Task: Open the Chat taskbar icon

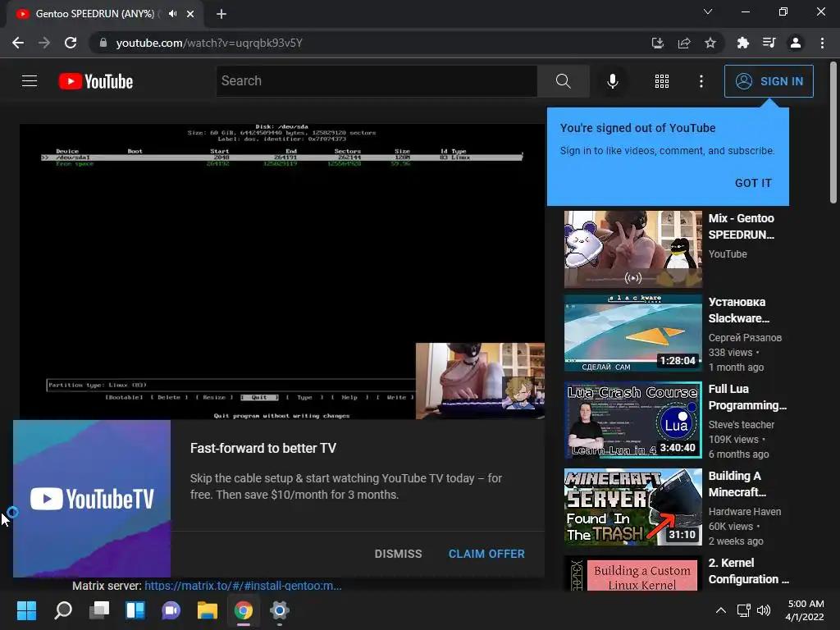Action: coord(171,610)
